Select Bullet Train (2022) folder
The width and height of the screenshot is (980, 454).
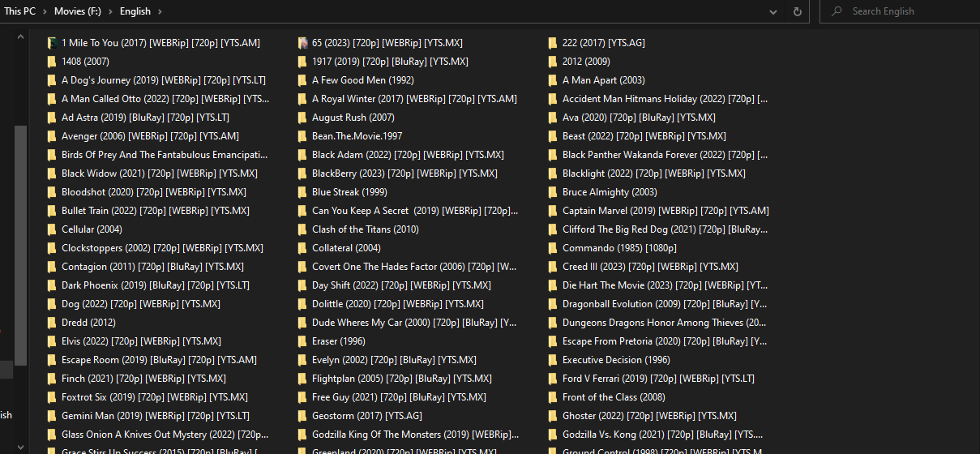[x=148, y=211]
